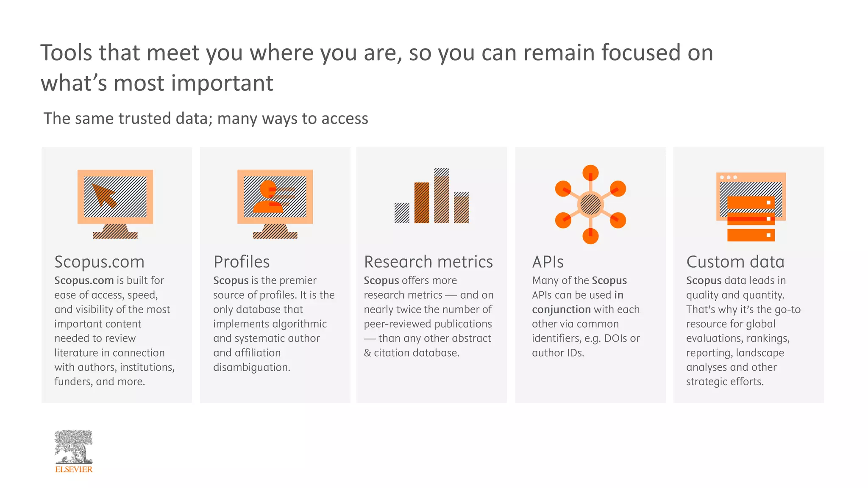Click the Profiles card heading
The image size is (868, 488).
pos(242,262)
